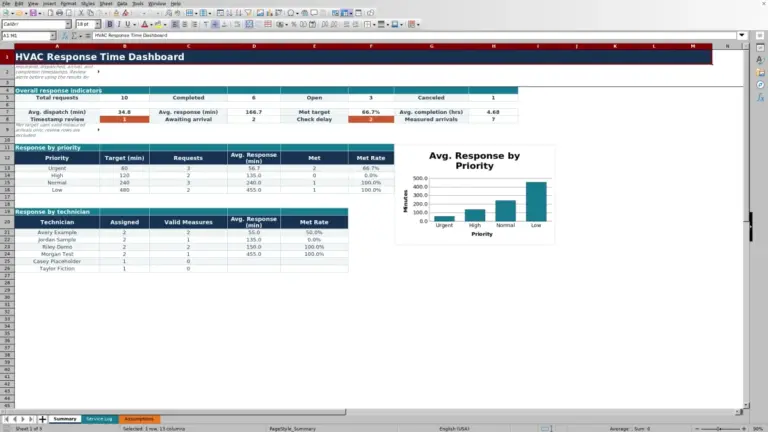The height and width of the screenshot is (432, 768).
Task: Toggle Align Right
Action: pos(194,24)
